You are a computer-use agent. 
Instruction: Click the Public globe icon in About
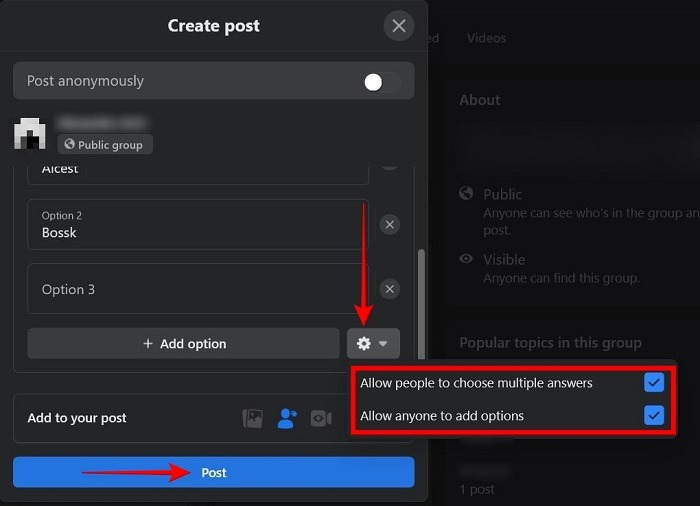pyautogui.click(x=466, y=193)
